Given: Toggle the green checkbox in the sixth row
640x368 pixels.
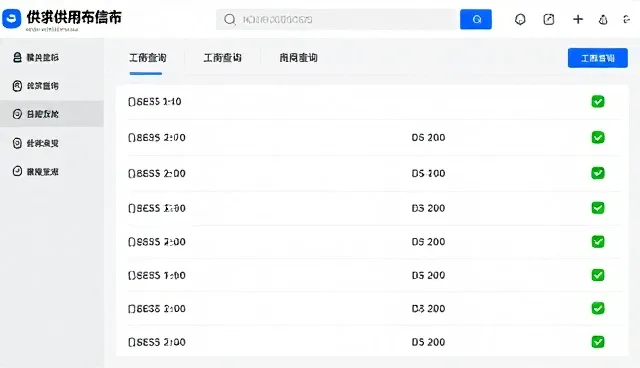Looking at the screenshot, I should point(598,275).
